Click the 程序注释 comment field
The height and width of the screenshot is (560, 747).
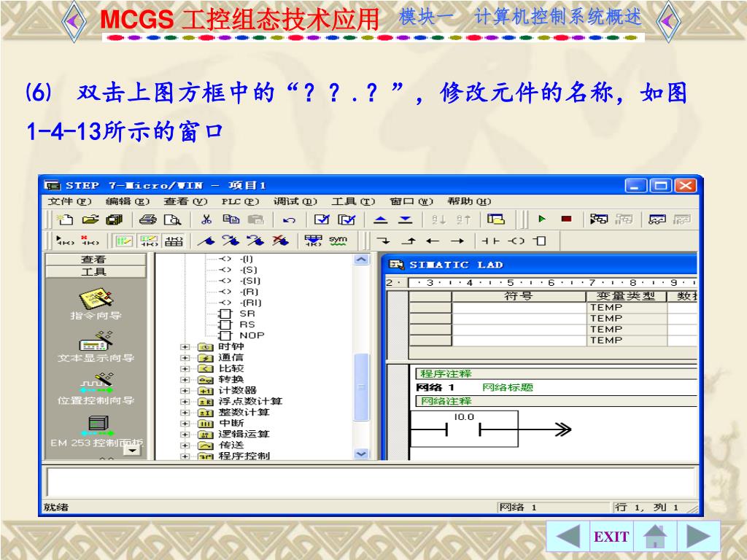pyautogui.click(x=556, y=374)
